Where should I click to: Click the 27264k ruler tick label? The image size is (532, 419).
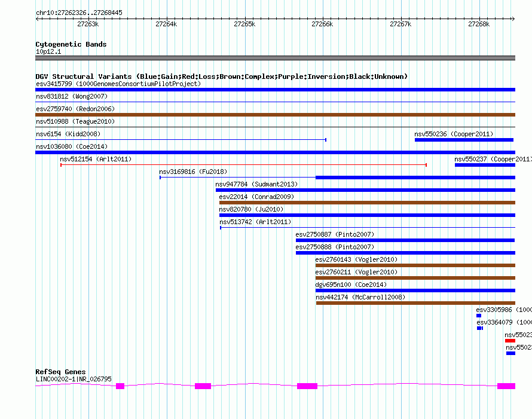pos(166,24)
